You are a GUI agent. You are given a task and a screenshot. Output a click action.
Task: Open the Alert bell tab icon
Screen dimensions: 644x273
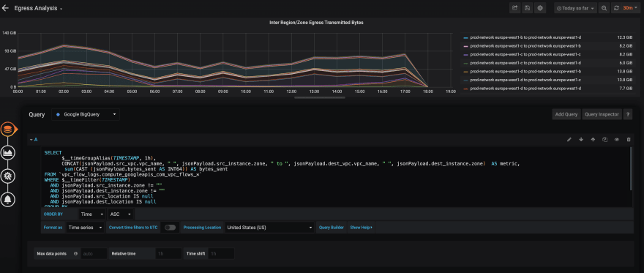[x=8, y=200]
